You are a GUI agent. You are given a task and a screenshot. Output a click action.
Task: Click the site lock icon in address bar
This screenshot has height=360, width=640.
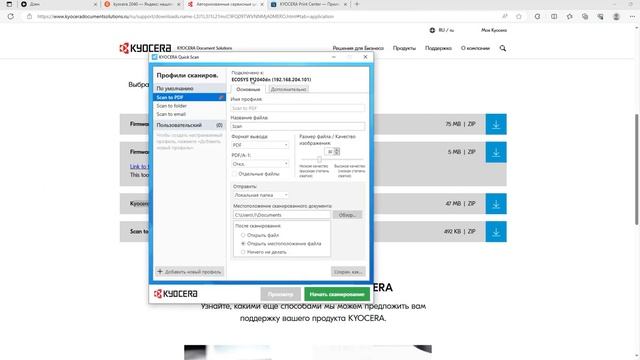[x=29, y=16]
